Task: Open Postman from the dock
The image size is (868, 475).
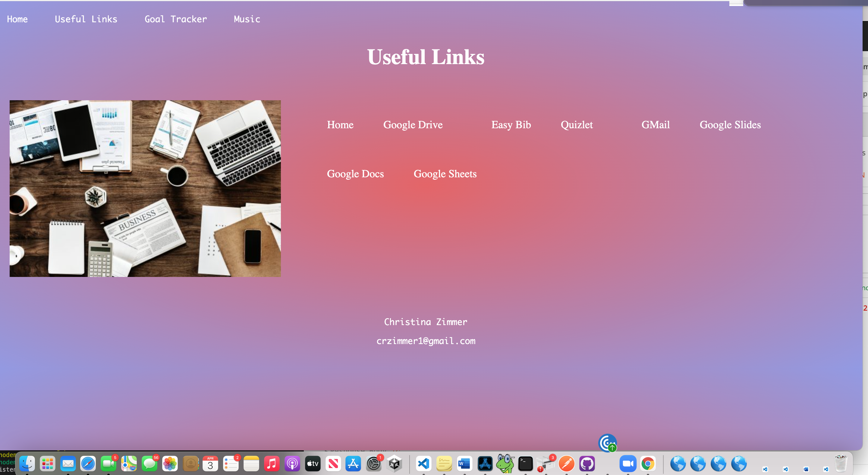Action: pyautogui.click(x=566, y=464)
